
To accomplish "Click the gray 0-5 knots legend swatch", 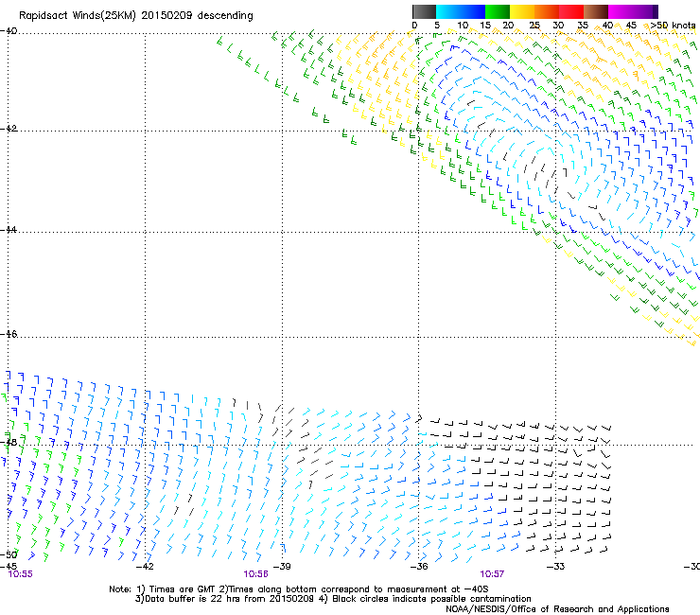I will tap(424, 11).
